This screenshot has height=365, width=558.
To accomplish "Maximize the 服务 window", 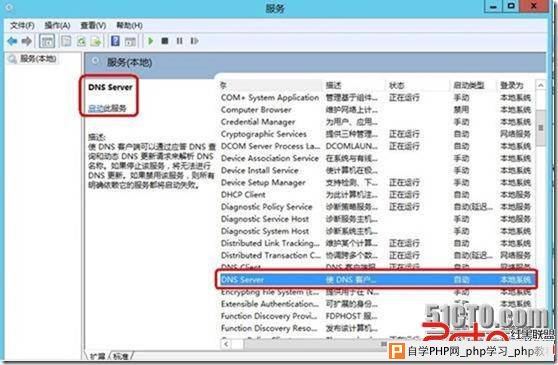I will [511, 6].
